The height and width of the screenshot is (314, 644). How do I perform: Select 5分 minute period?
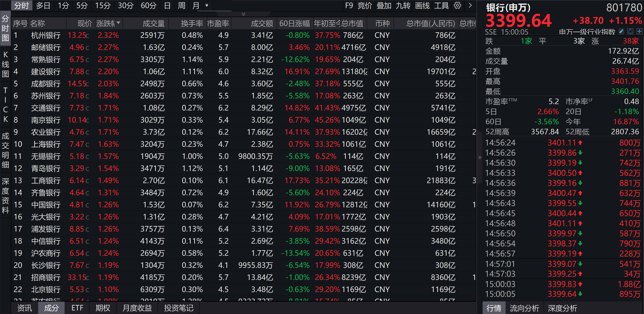pyautogui.click(x=82, y=5)
